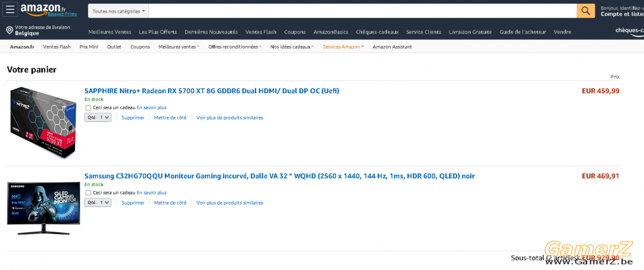Go to Dernières Nouveautés

(211, 32)
